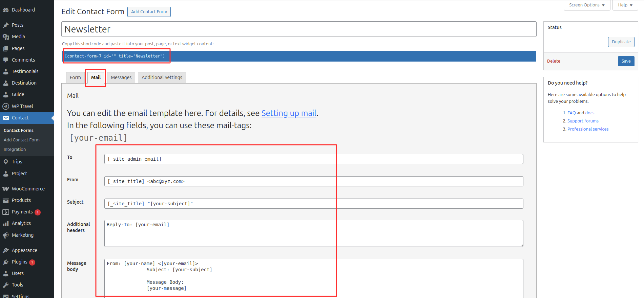Screen dimensions: 644x298
Task: Click the Analytics bar chart icon
Action: click(6, 224)
